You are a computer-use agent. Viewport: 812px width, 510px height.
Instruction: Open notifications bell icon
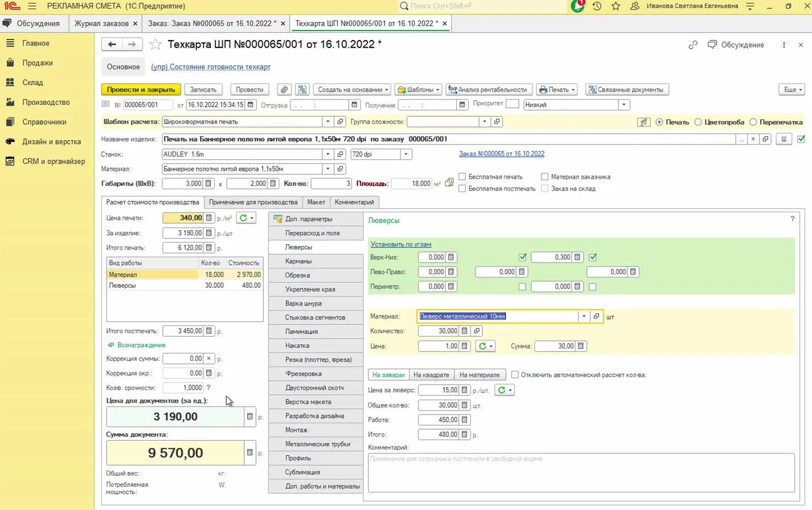tap(578, 6)
